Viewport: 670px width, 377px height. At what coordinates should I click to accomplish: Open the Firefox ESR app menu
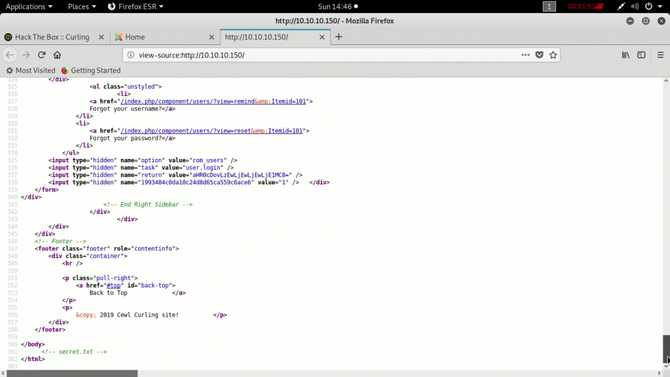click(x=135, y=6)
